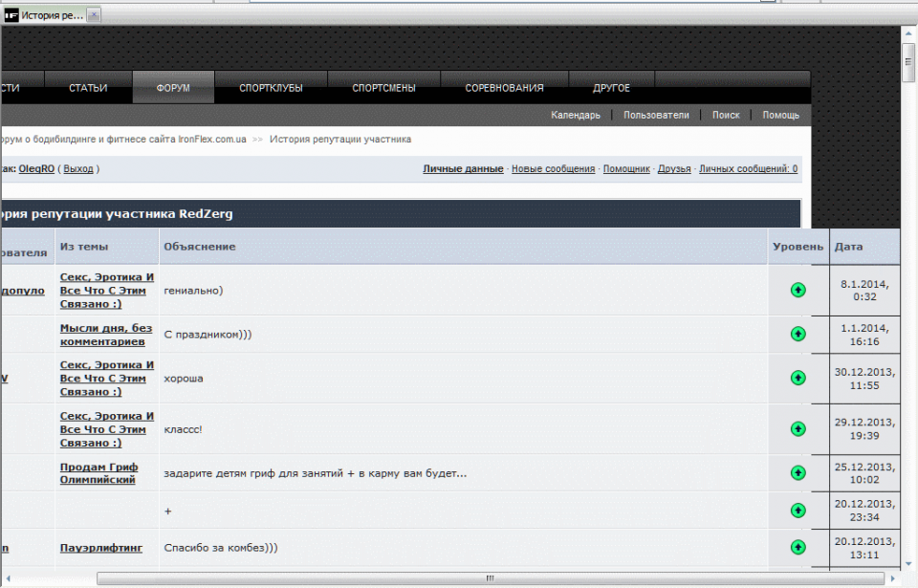Click green arrow in the 'хороша' comment row

798,378
